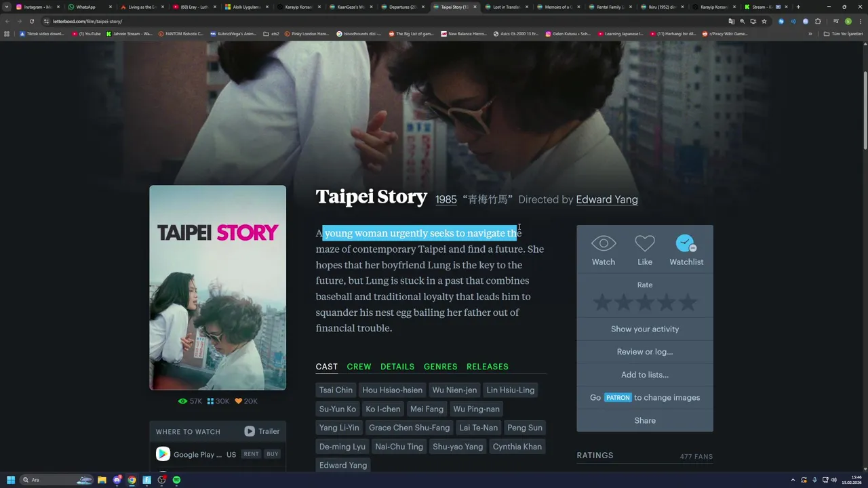
Task: Click the PATRON badge
Action: pos(618,398)
